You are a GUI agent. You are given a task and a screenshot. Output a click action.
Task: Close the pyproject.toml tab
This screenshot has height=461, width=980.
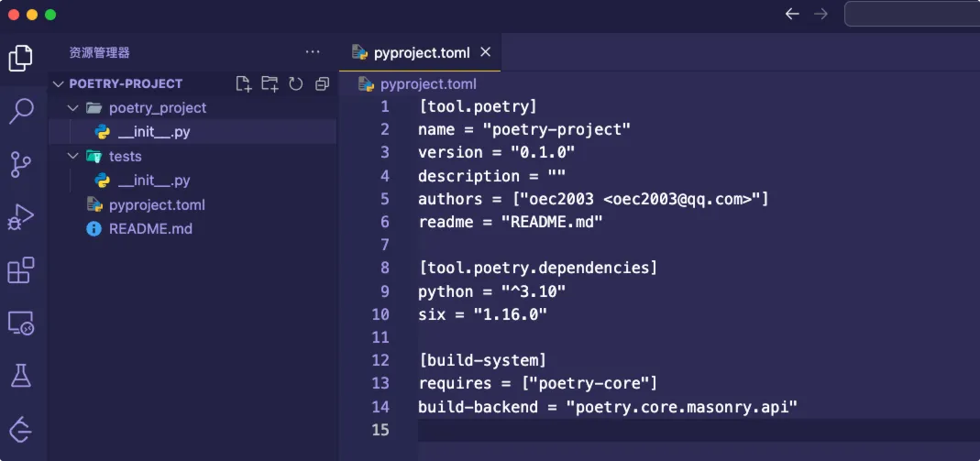tap(486, 52)
